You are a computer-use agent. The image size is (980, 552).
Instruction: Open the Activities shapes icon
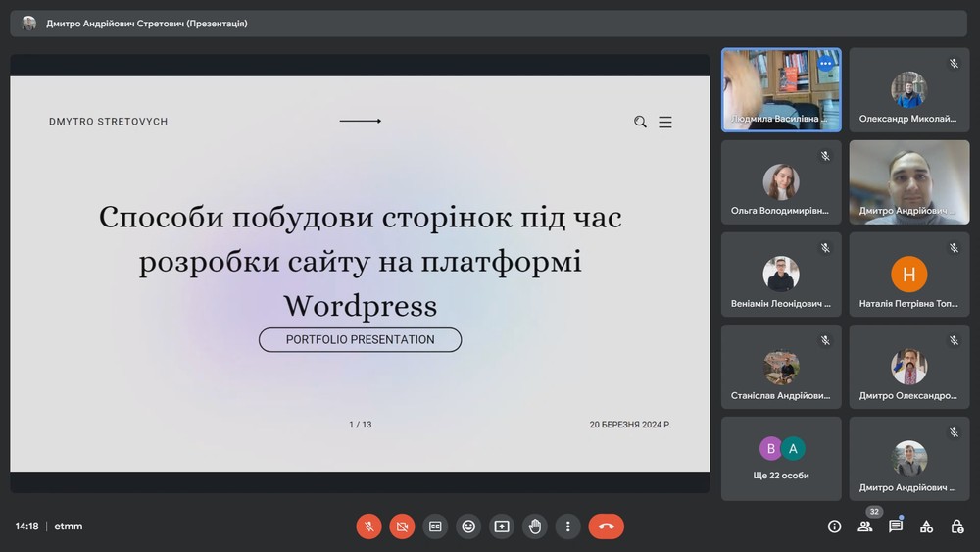pyautogui.click(x=926, y=527)
